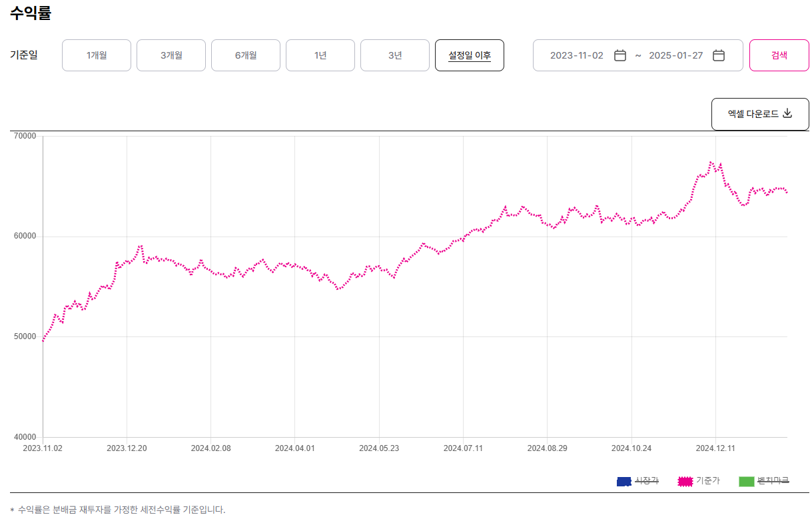Toggle the 기준가 legend series
The height and width of the screenshot is (517, 812).
[698, 481]
